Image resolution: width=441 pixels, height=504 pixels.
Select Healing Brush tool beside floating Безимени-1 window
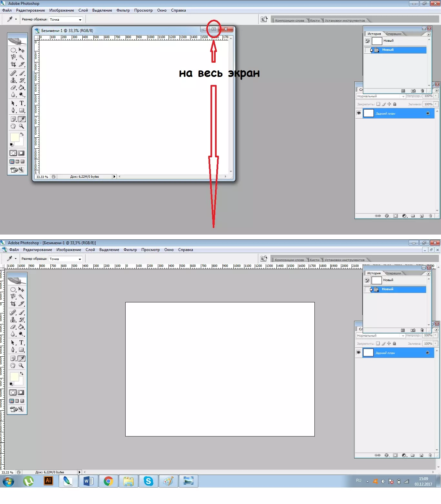(x=13, y=73)
